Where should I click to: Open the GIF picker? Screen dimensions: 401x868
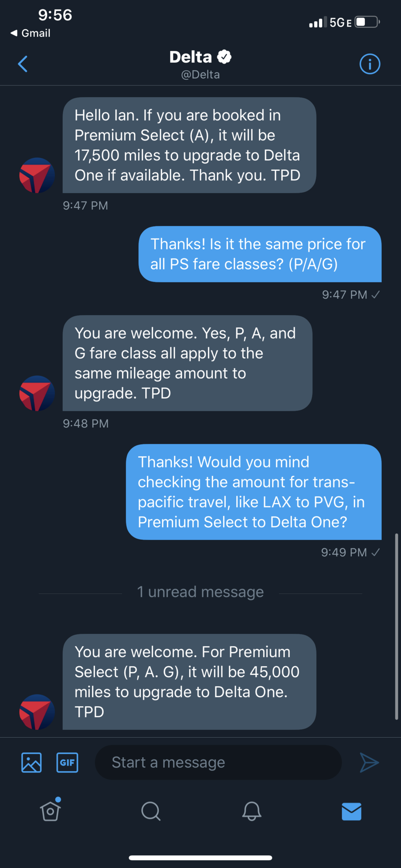coord(67,762)
